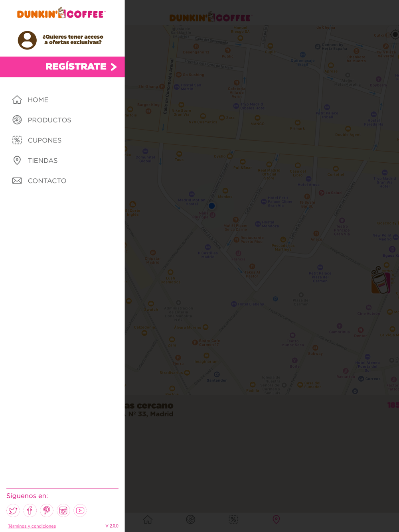Tap the Primark marker on the map
The image size is (399, 532).
[x=297, y=122]
